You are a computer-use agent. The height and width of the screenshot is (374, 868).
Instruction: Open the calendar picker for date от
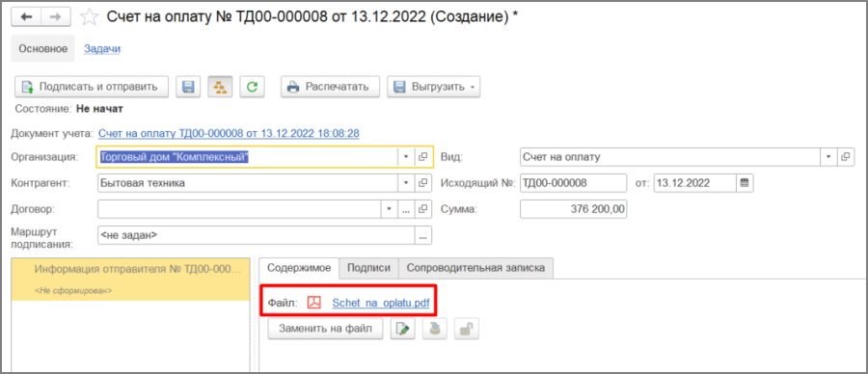pos(745,183)
